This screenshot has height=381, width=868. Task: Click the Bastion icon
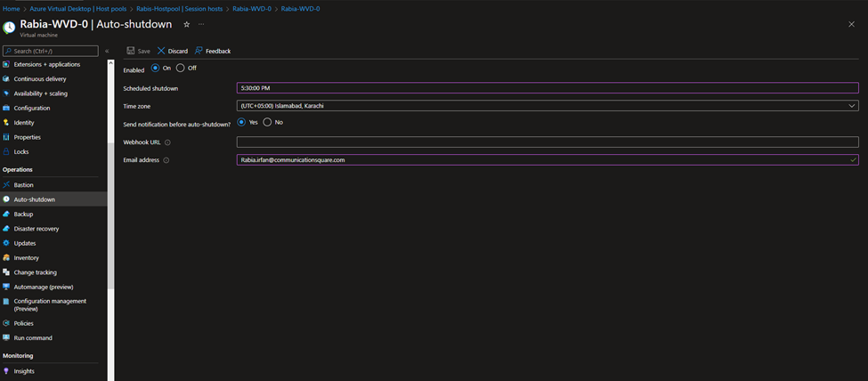point(6,184)
